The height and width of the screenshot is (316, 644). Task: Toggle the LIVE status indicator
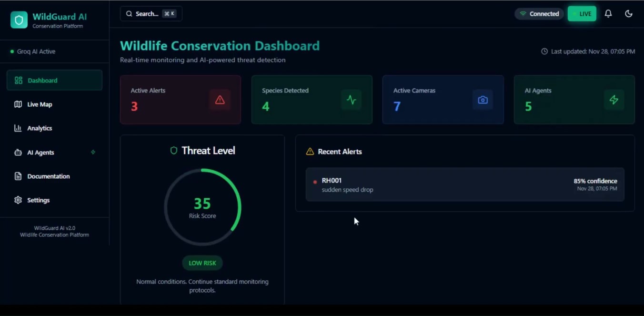[x=582, y=13]
